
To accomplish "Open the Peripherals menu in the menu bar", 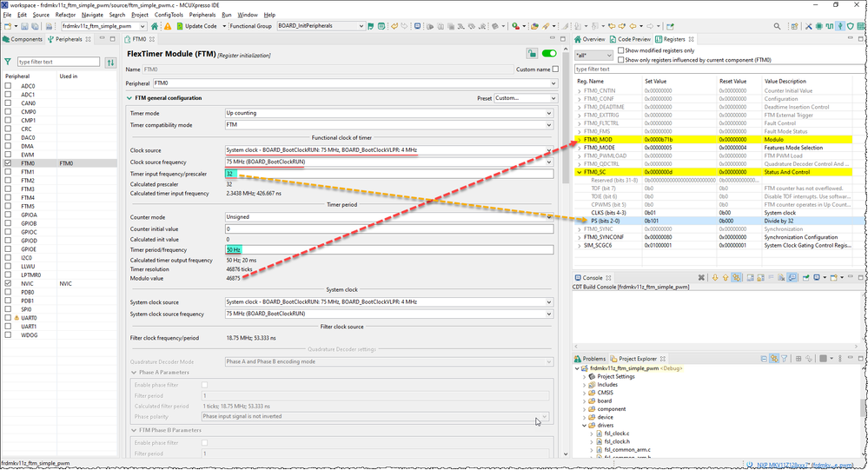I will (x=202, y=15).
